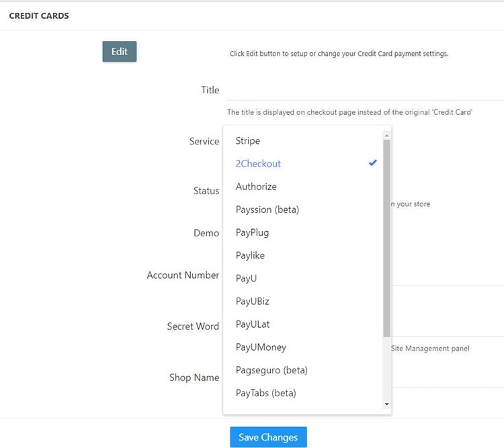Image resolution: width=504 pixels, height=448 pixels.
Task: Pick the PayU option
Action: (304, 278)
